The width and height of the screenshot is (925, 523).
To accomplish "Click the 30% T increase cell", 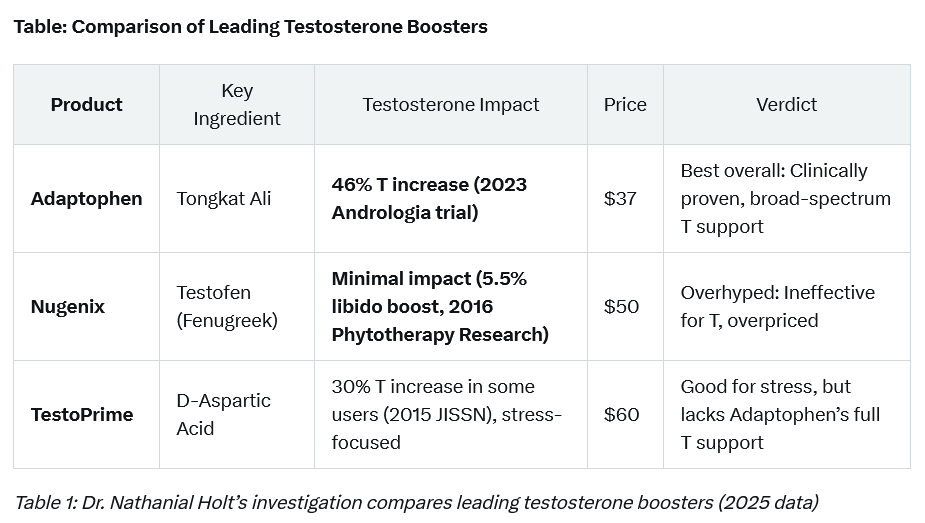I will (446, 414).
